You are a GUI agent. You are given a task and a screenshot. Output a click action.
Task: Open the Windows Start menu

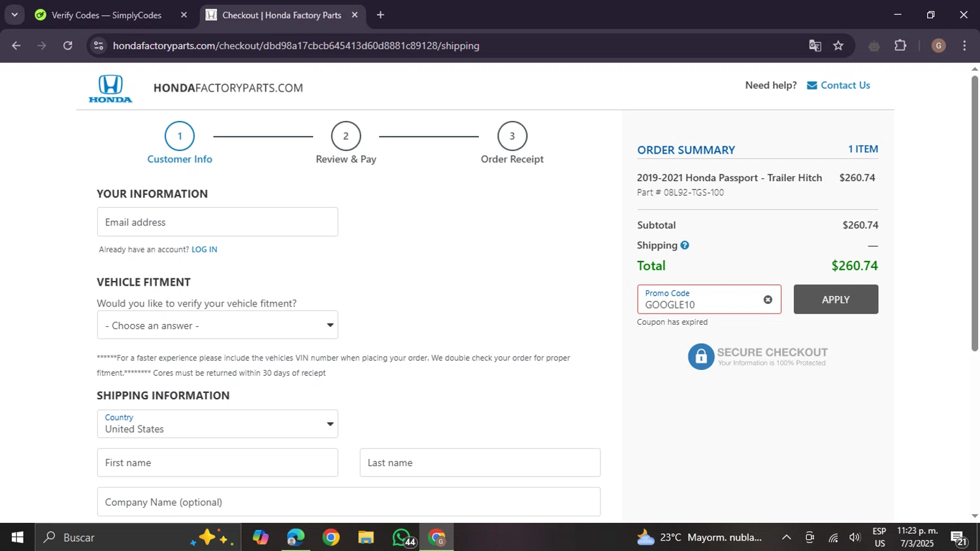tap(18, 537)
